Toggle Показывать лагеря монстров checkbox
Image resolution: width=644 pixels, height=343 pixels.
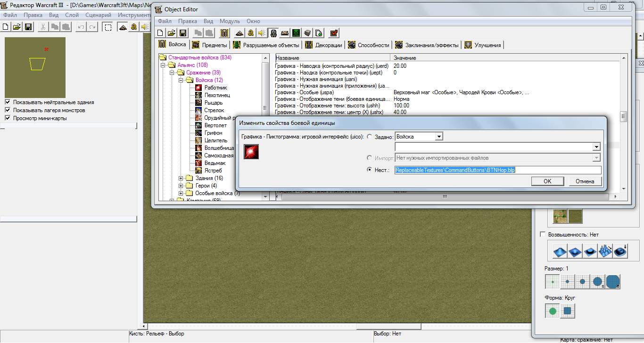pos(8,110)
